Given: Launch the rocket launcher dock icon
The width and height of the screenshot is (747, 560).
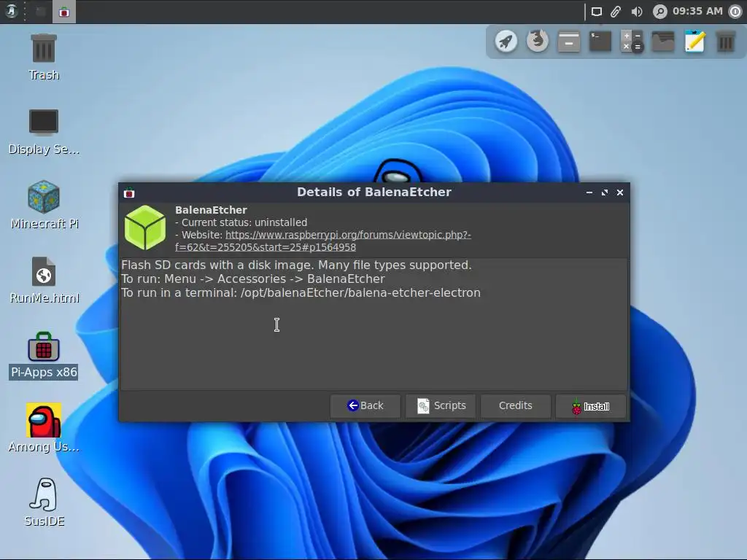Looking at the screenshot, I should 506,42.
